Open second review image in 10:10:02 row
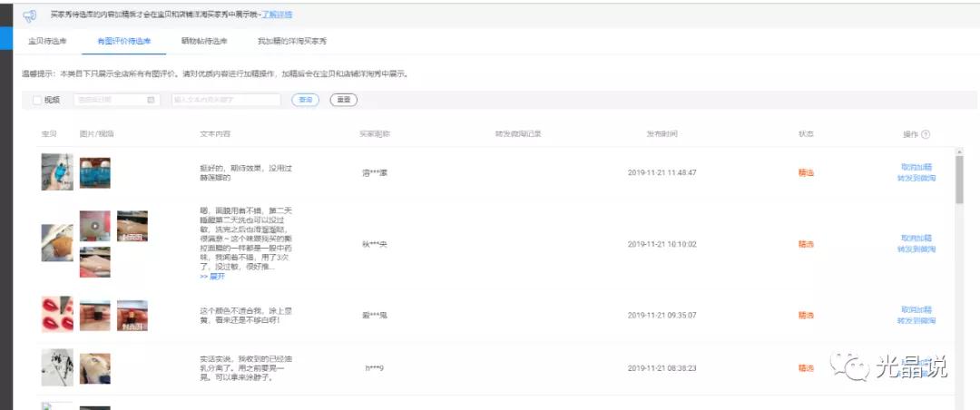The image size is (980, 410). click(132, 226)
